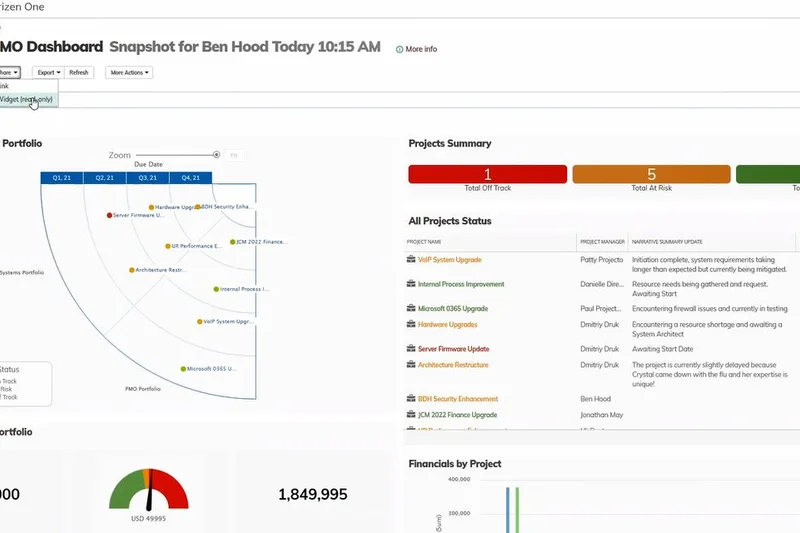The width and height of the screenshot is (800, 533).
Task: Click briefcase icon beside Internal Process Improvement
Action: point(411,284)
